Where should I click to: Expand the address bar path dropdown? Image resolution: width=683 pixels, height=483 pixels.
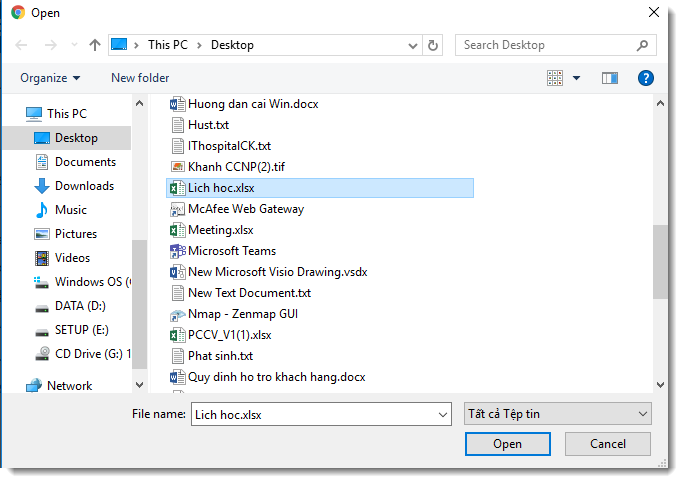(x=413, y=45)
